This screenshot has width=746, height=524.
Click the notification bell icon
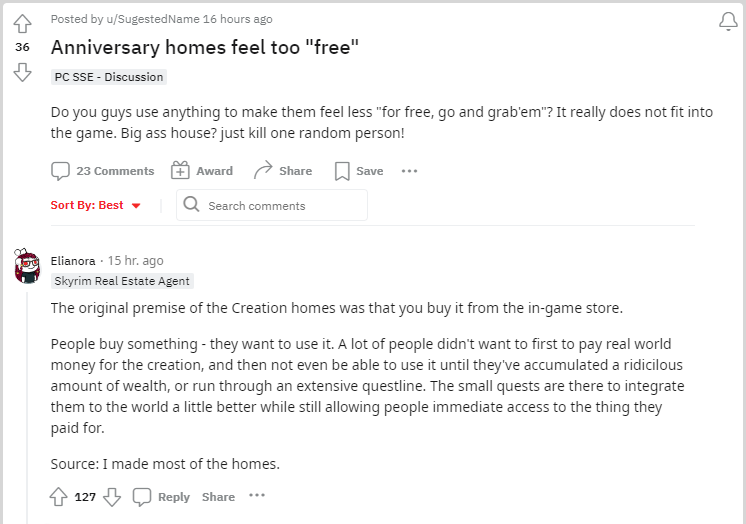(728, 21)
